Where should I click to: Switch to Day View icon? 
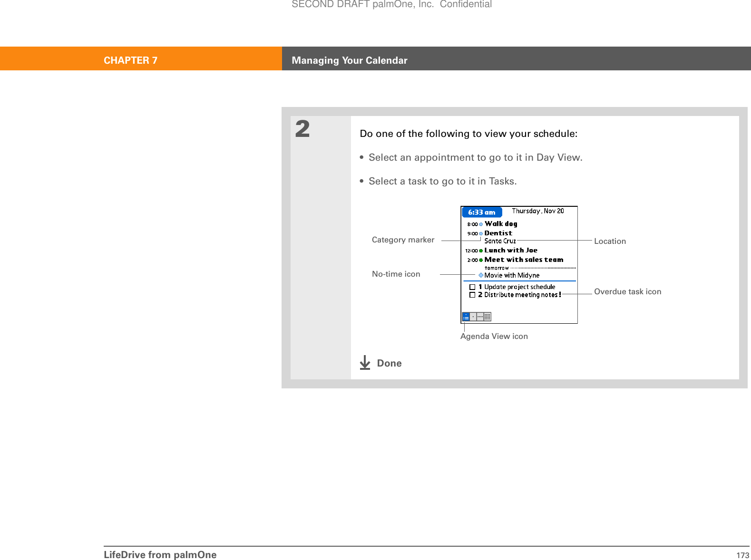tap(473, 317)
